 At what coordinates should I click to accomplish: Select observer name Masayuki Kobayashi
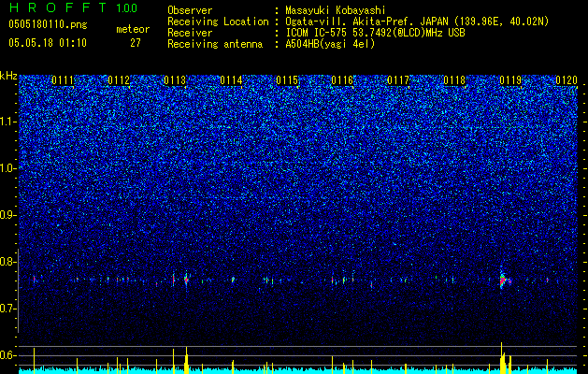click(x=336, y=10)
